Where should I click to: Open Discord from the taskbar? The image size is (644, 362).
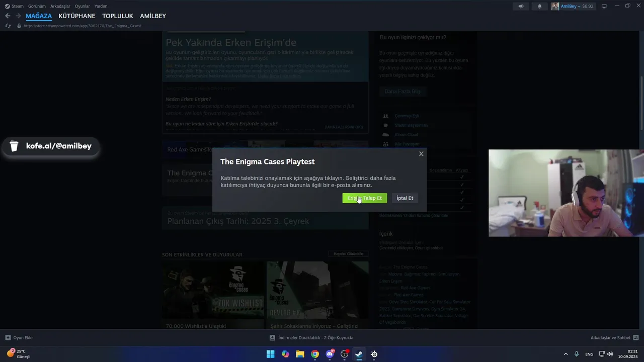tap(330, 354)
